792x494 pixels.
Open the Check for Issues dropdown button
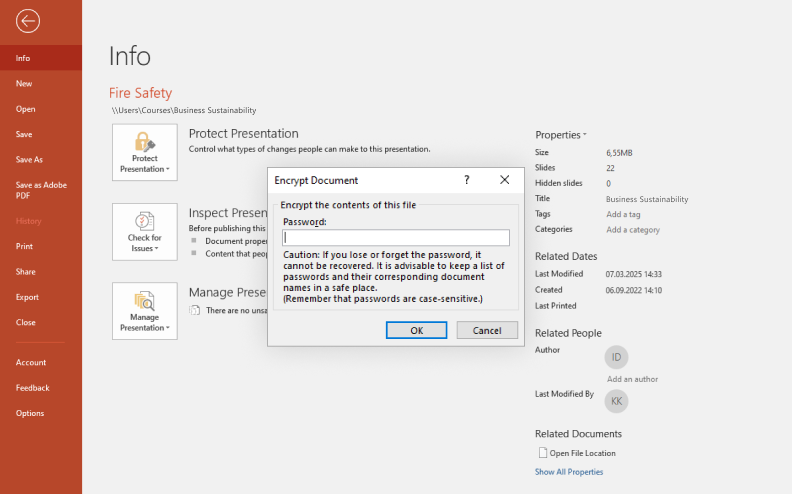[x=145, y=232]
